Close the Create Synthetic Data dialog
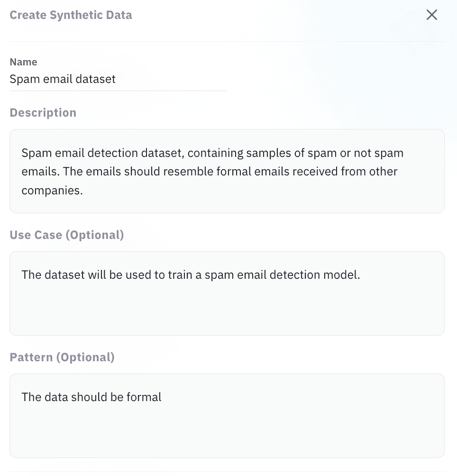This screenshot has height=476, width=457. pos(431,15)
